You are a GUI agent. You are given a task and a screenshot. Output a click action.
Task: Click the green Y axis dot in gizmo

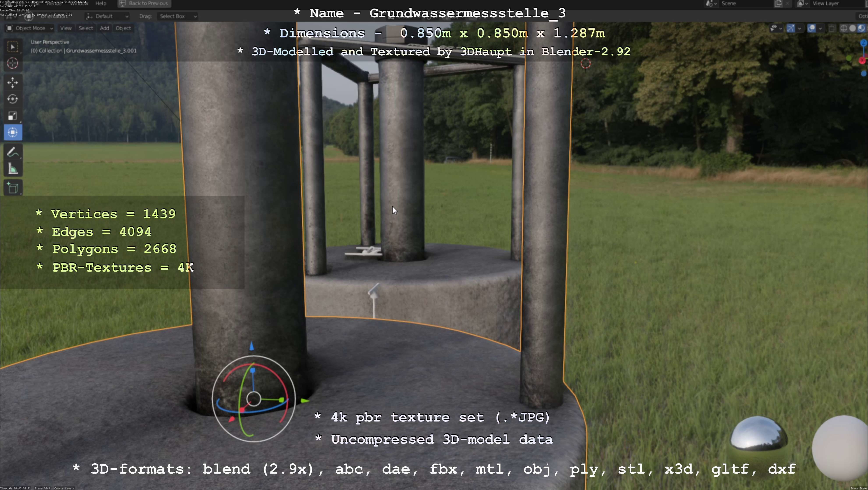849,59
